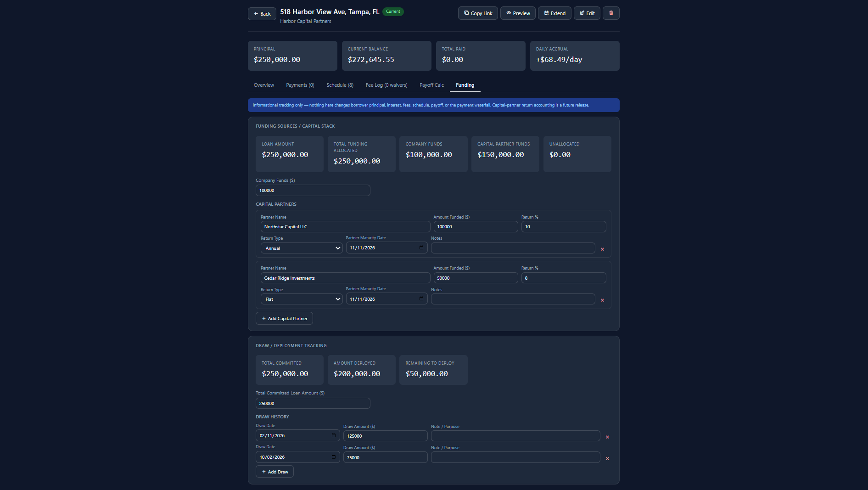Viewport: 868px width, 490px height.
Task: Click the Current status badge
Action: 393,11
